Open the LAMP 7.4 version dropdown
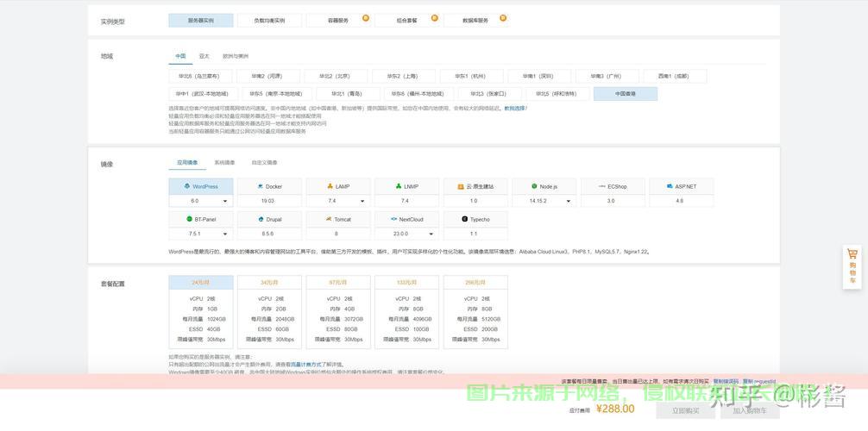 tap(338, 202)
